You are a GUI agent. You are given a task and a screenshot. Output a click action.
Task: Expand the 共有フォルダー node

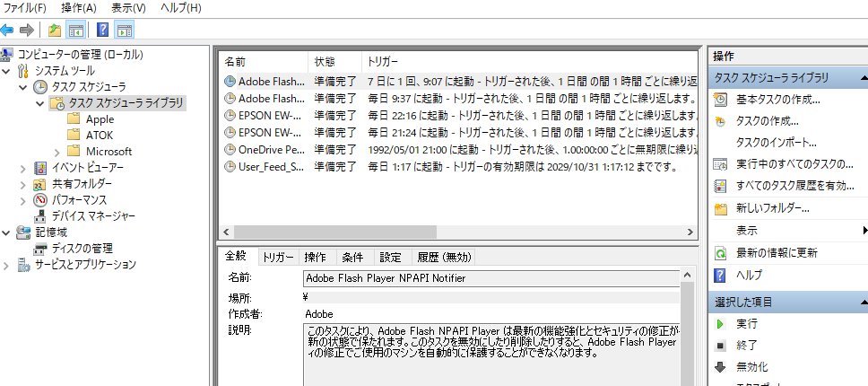click(x=22, y=184)
